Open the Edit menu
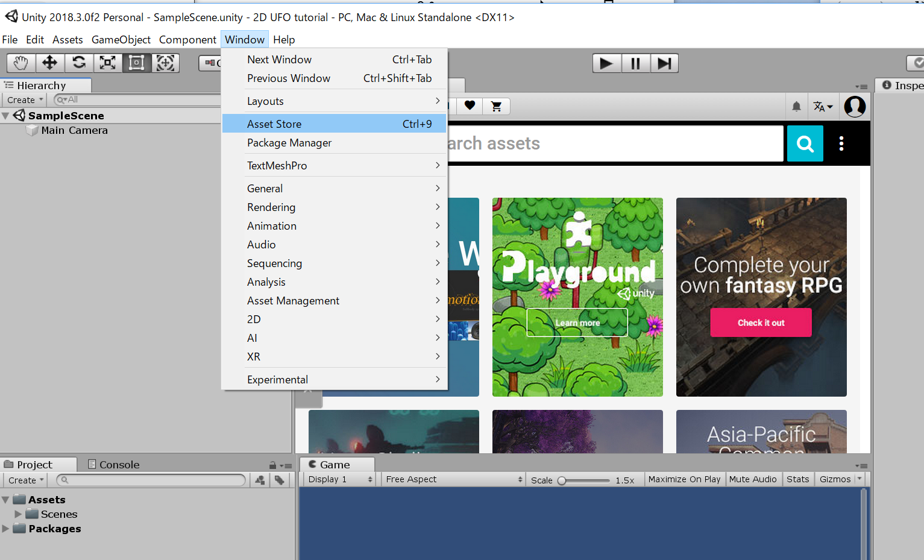This screenshot has height=560, width=924. (35, 39)
